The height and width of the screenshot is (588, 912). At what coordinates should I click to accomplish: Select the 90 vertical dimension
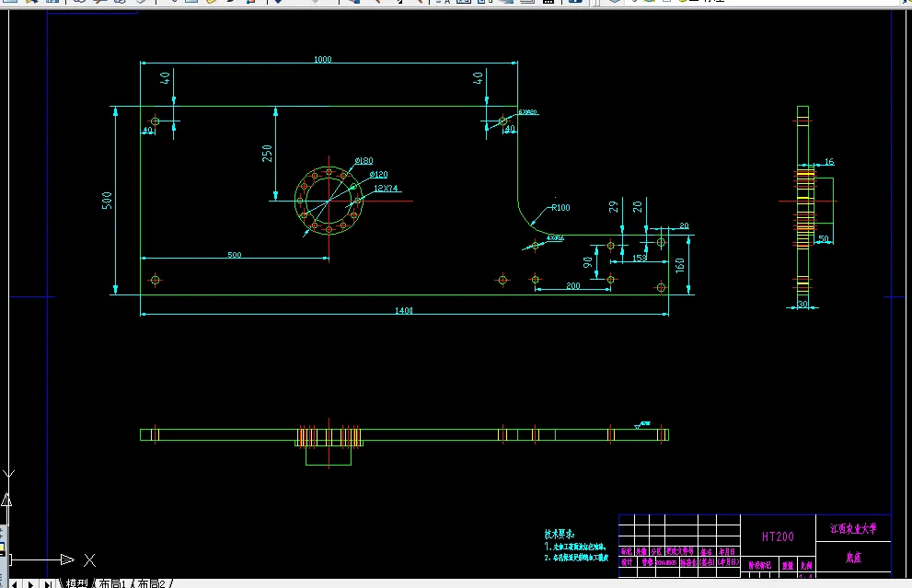coord(588,262)
